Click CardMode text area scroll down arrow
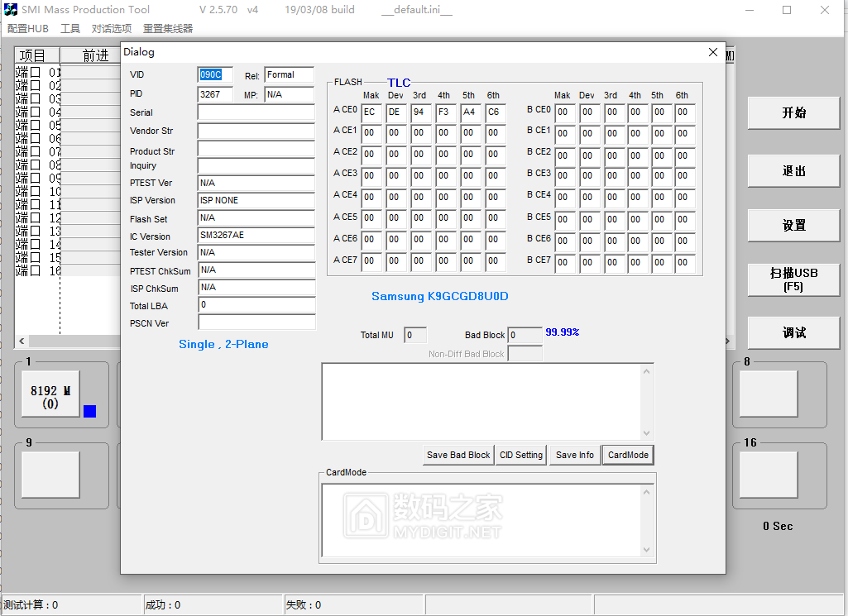848x616 pixels. [x=646, y=550]
